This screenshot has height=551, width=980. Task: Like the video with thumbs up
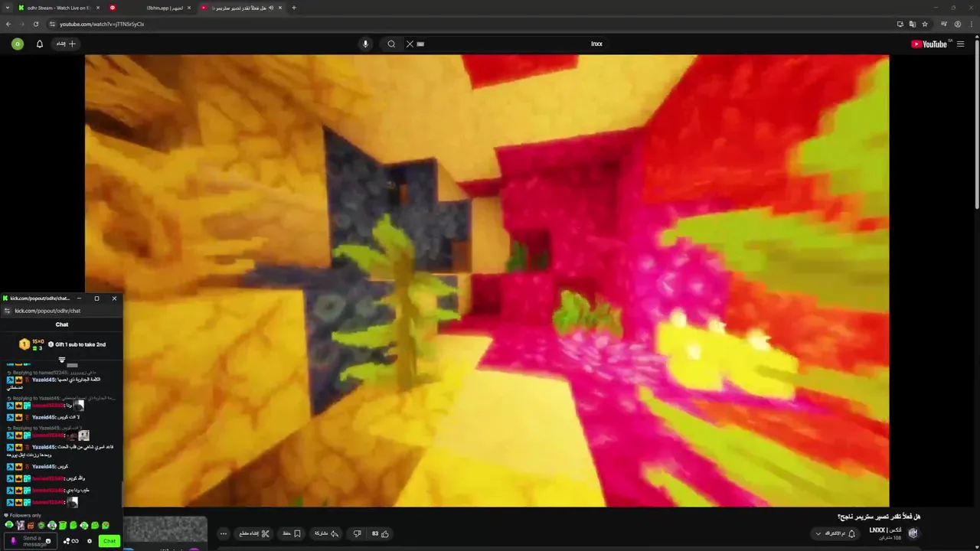(381, 533)
